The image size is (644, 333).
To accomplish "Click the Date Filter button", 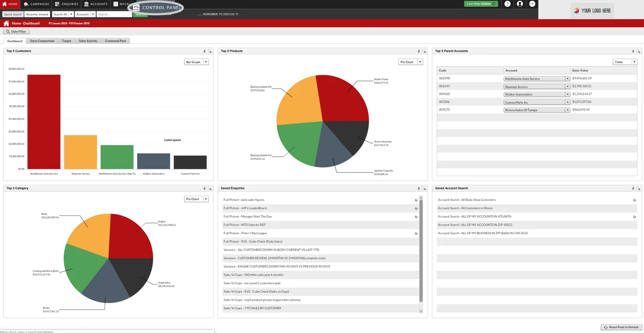I will tap(16, 31).
